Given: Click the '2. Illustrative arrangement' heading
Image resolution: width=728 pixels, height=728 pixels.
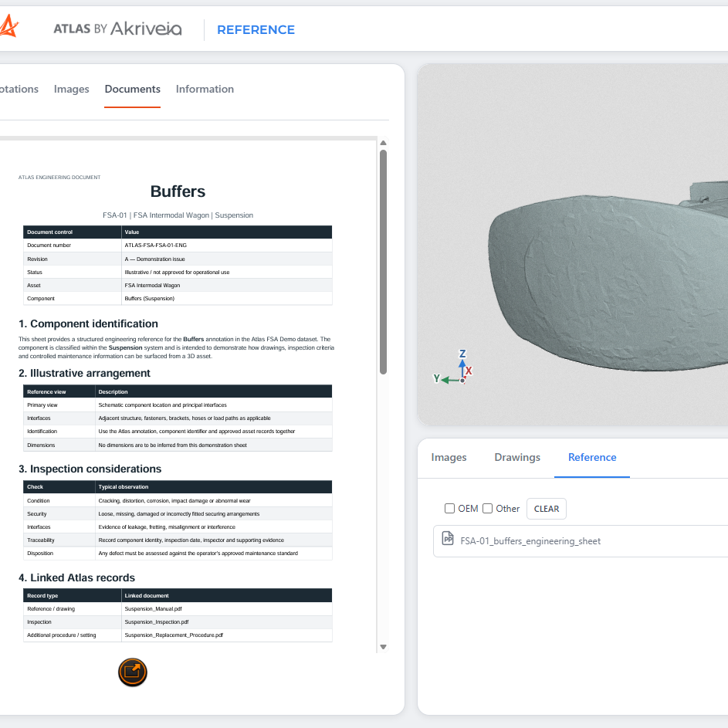Looking at the screenshot, I should [84, 374].
